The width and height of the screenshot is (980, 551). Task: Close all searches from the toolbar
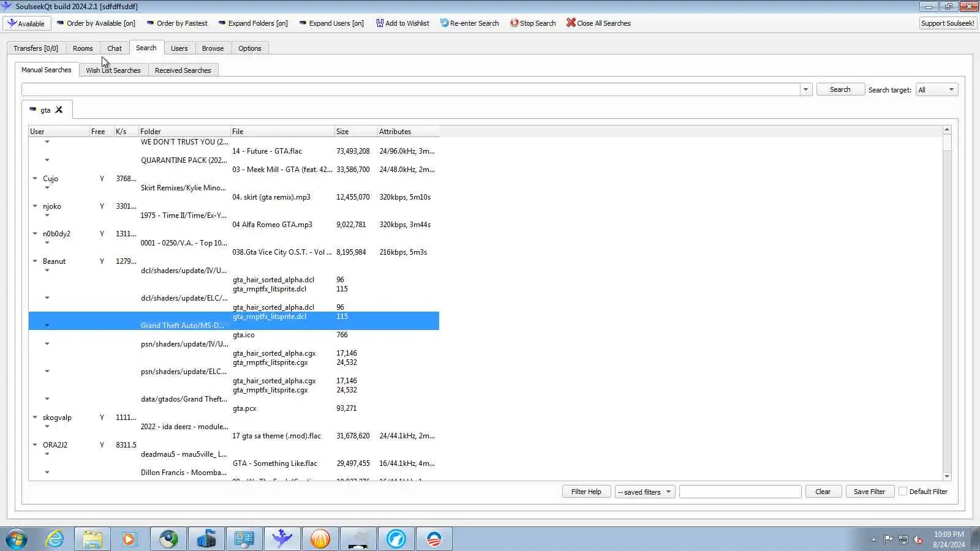tap(598, 23)
